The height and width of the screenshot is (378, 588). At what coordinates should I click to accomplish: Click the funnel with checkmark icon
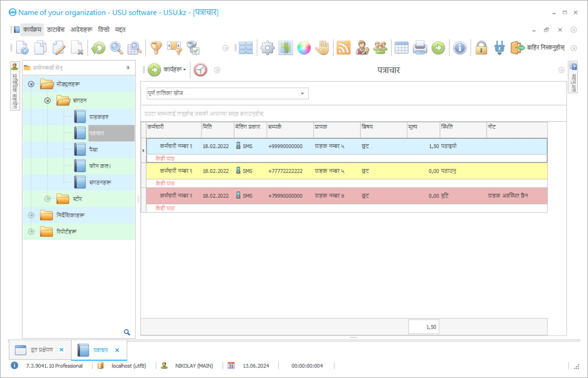(193, 48)
